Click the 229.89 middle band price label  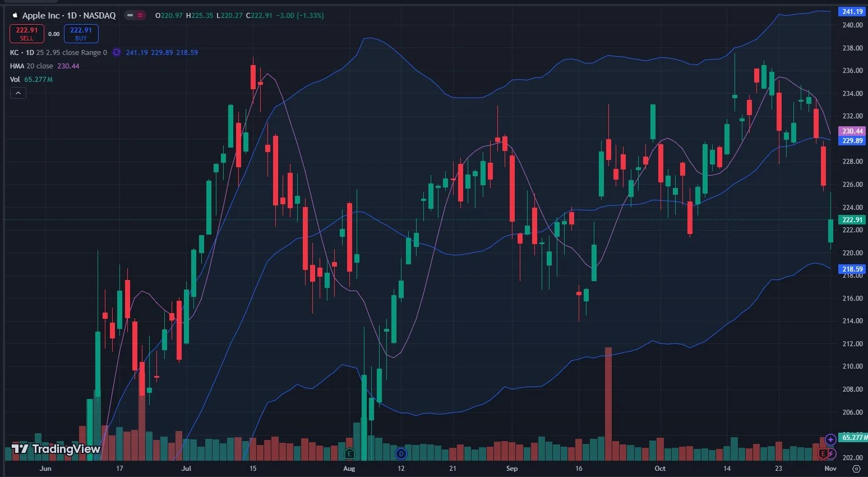(x=852, y=140)
